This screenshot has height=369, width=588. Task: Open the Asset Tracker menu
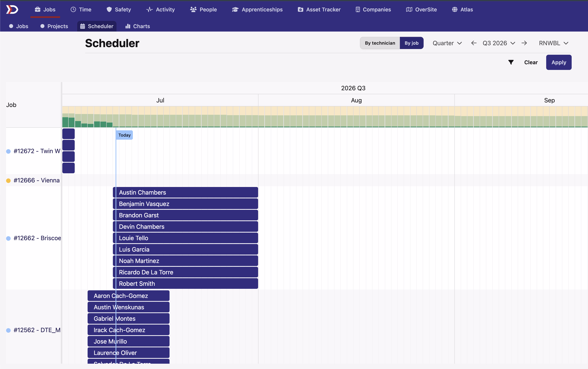point(319,10)
